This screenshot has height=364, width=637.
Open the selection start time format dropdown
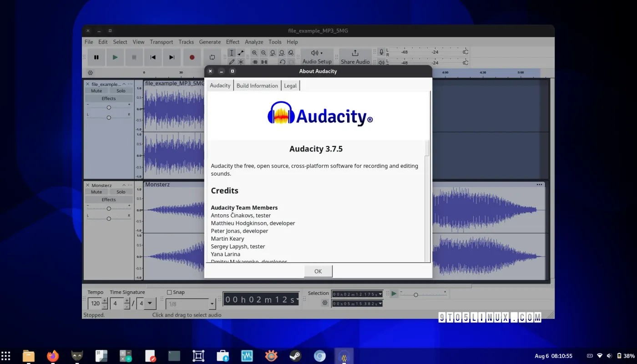(380, 294)
